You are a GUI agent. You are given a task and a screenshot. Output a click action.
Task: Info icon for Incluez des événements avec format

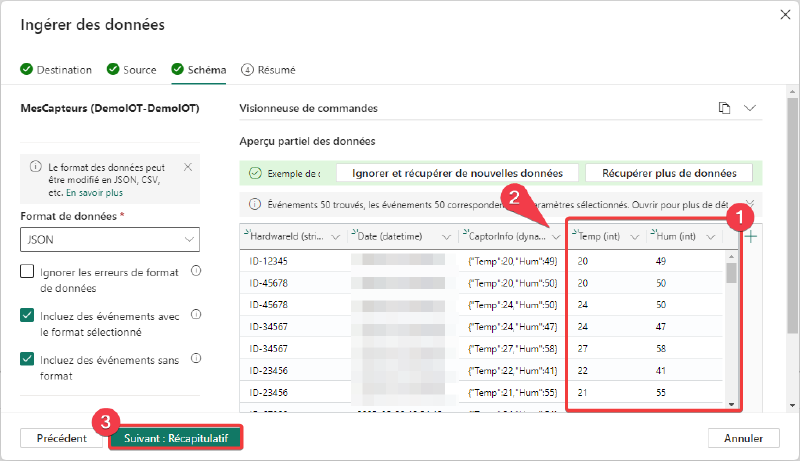point(196,315)
